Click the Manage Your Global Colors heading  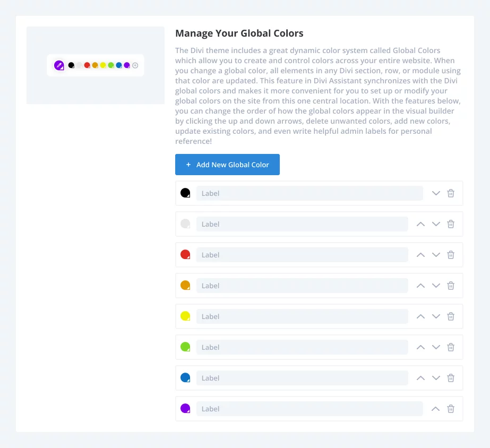pos(239,33)
